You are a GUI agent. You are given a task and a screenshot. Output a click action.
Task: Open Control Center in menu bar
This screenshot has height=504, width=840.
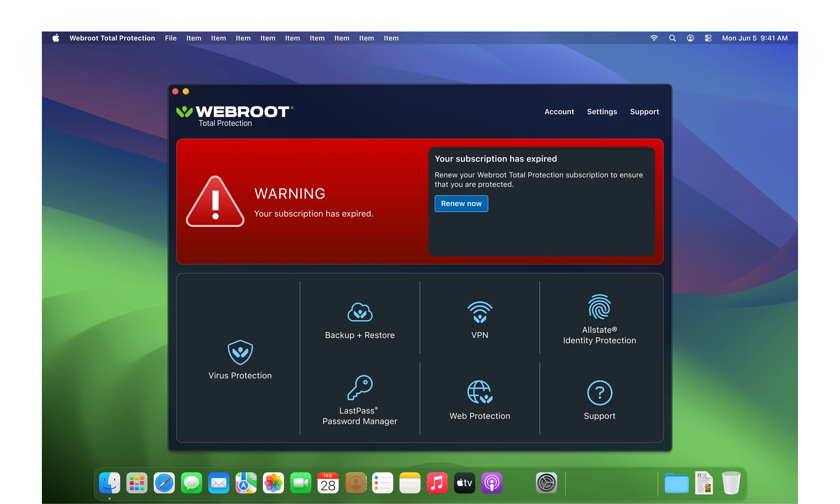pos(708,38)
